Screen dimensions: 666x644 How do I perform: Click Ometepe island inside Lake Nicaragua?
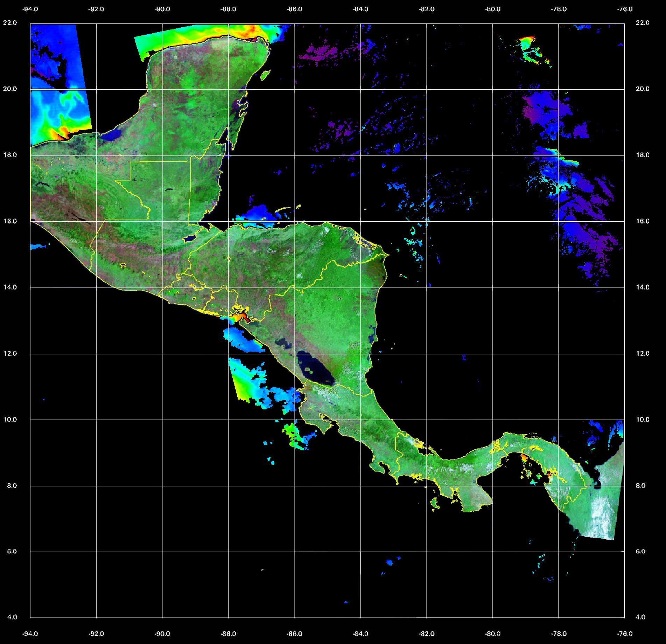pyautogui.click(x=309, y=370)
